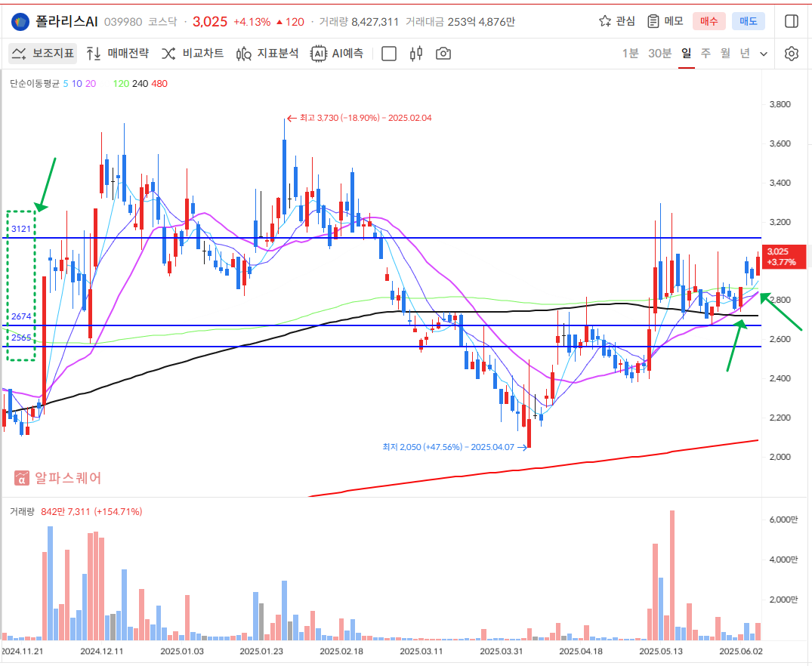This screenshot has width=812, height=666.
Task: Click the 3,800 price axis label
Action: (x=780, y=105)
